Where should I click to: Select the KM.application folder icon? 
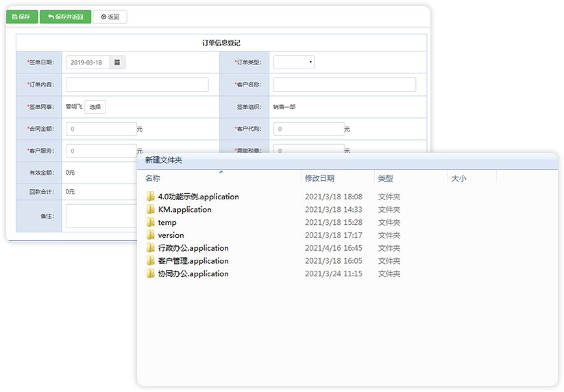(150, 209)
